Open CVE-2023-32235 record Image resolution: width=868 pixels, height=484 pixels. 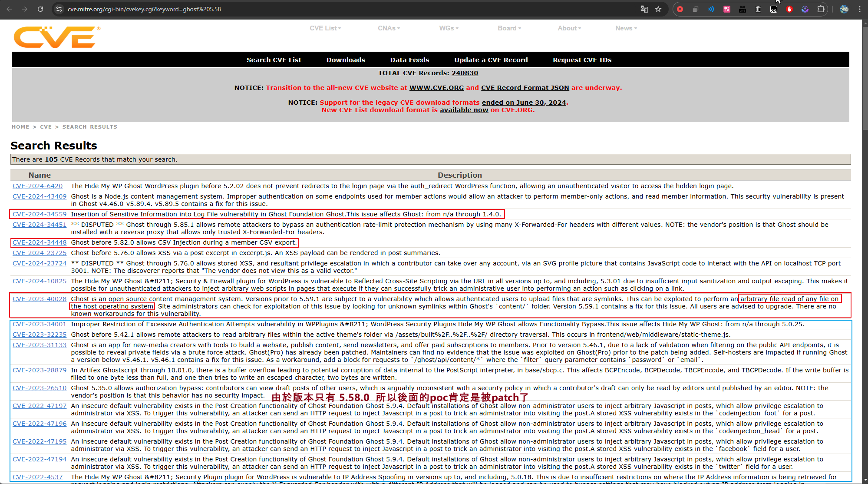pos(40,335)
